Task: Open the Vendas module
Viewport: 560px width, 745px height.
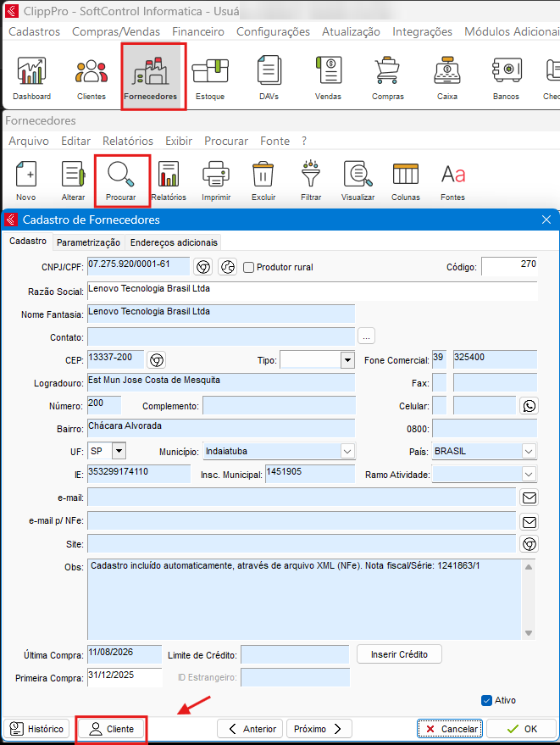Action: pos(328,78)
